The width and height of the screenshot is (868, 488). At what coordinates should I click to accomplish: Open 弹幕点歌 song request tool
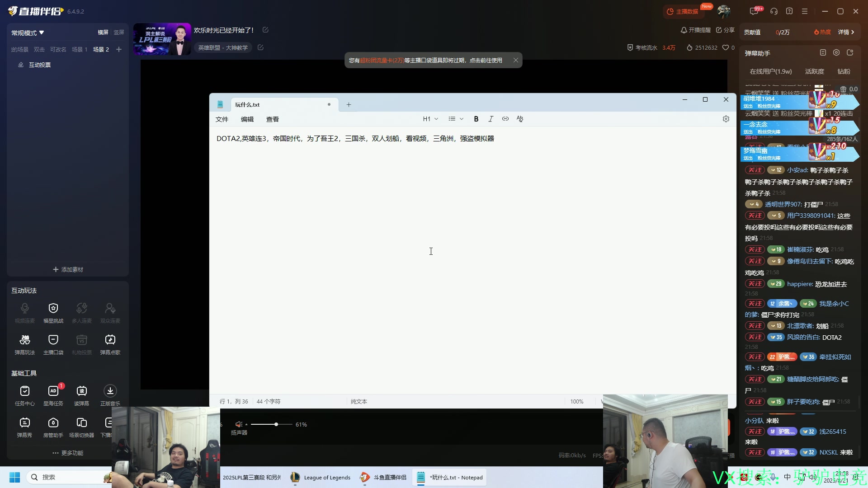tap(110, 344)
